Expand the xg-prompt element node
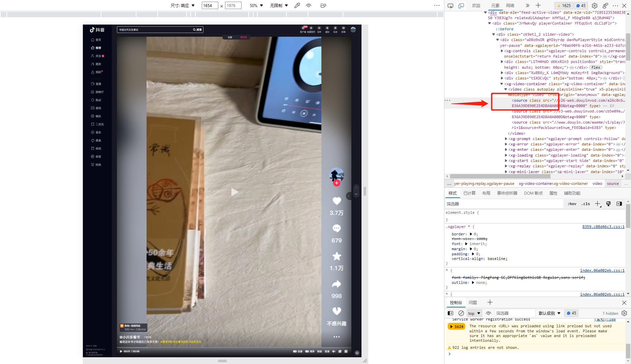 coord(506,139)
